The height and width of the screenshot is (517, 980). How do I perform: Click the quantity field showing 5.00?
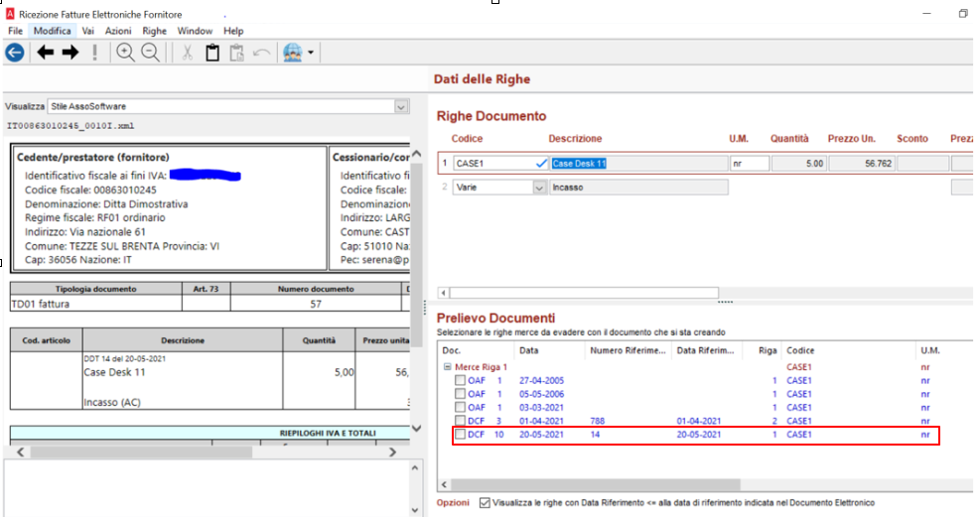tap(798, 164)
